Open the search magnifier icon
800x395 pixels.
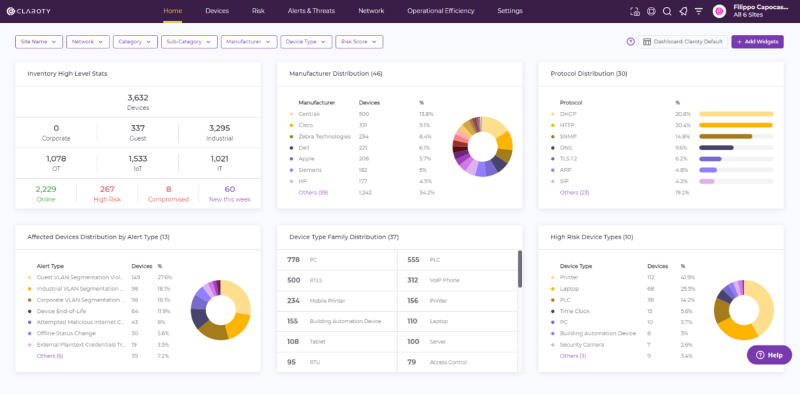(x=667, y=11)
